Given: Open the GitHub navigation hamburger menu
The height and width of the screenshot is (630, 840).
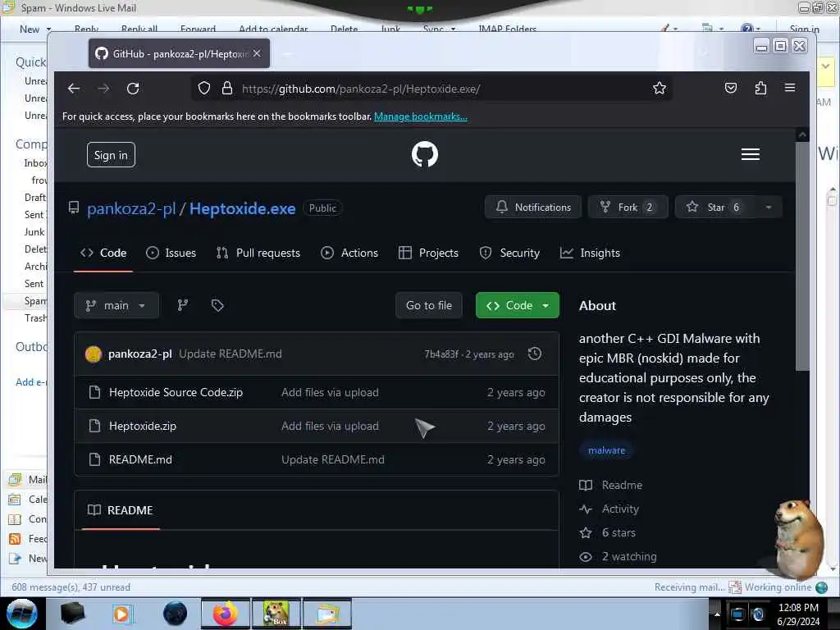Looking at the screenshot, I should (x=750, y=154).
